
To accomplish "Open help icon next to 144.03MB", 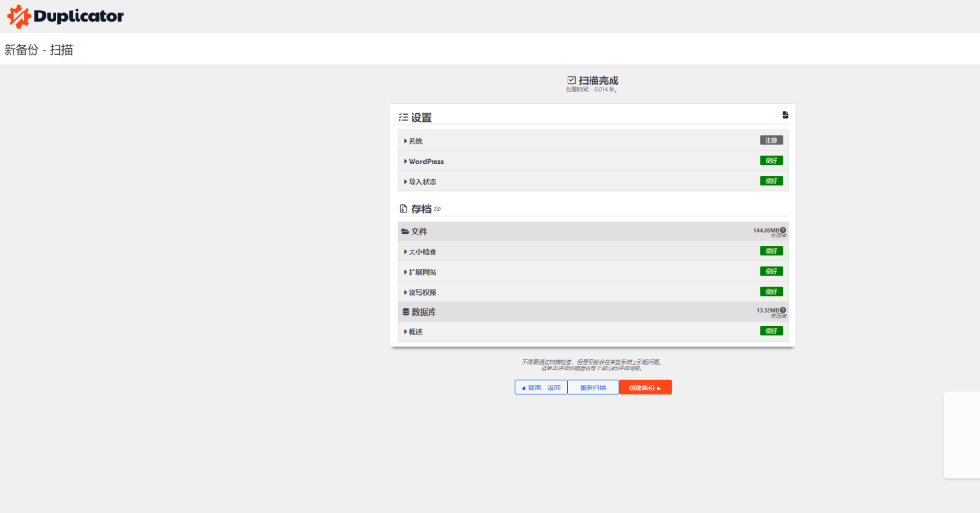I will coord(783,230).
